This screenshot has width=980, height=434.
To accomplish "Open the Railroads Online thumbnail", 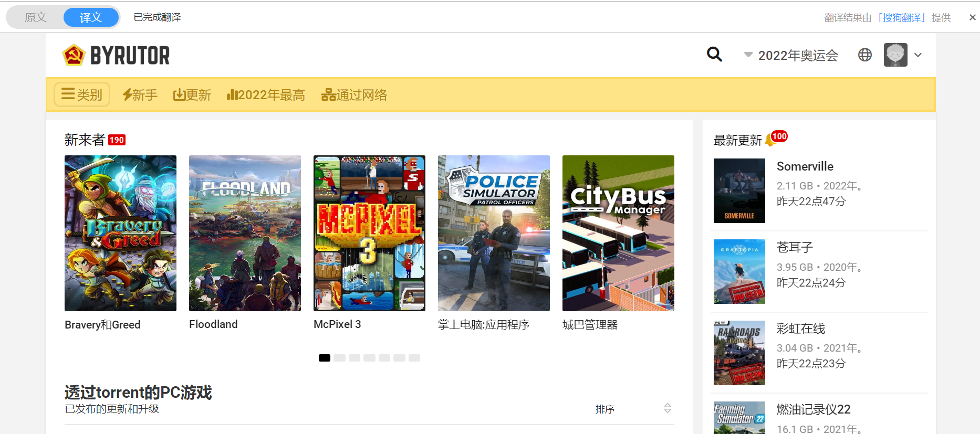I will point(739,353).
